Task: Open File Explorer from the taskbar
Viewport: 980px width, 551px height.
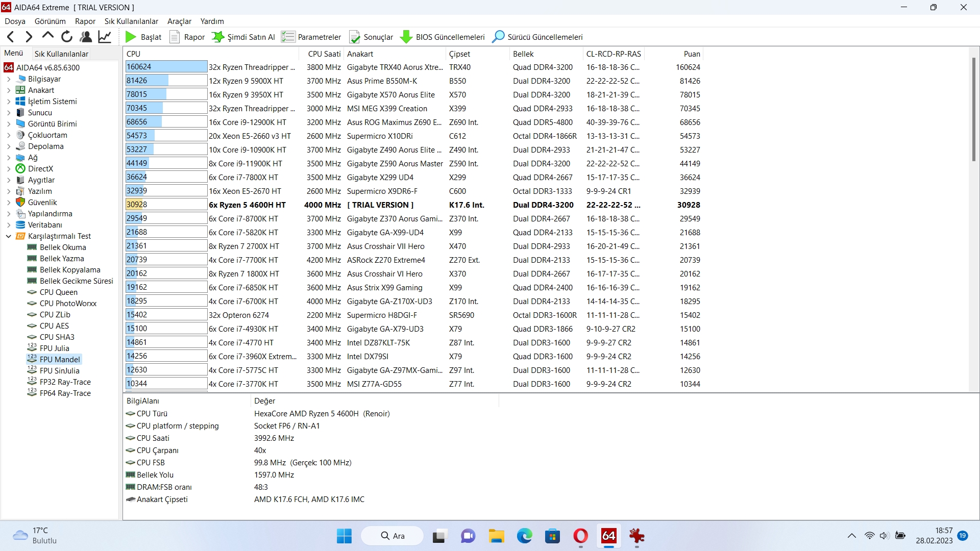Action: [x=496, y=536]
